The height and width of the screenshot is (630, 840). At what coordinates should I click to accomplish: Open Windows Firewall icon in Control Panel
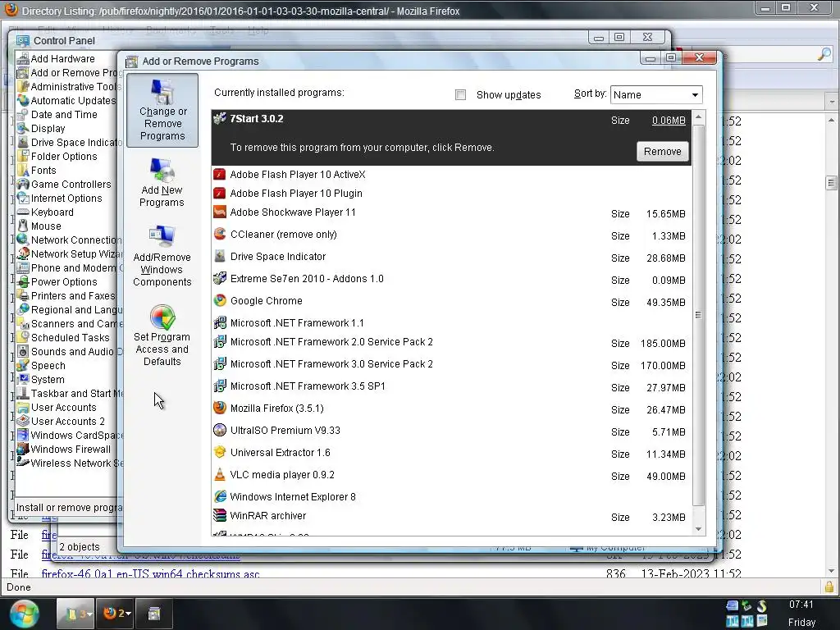coord(22,449)
